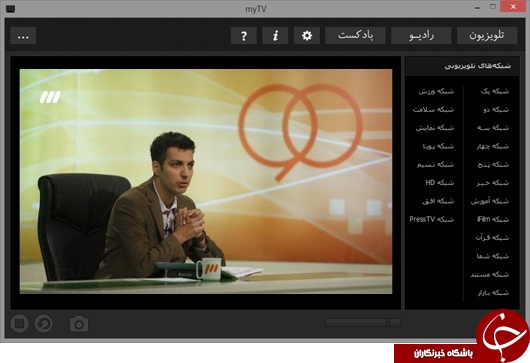530x363 pixels.
Task: Select channel شبکه مستند
Action: point(490,274)
